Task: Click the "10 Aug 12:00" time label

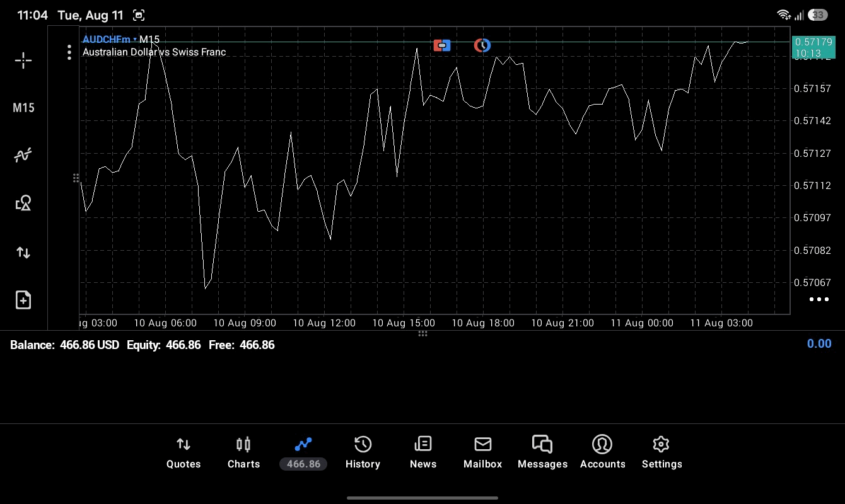Action: coord(324,323)
